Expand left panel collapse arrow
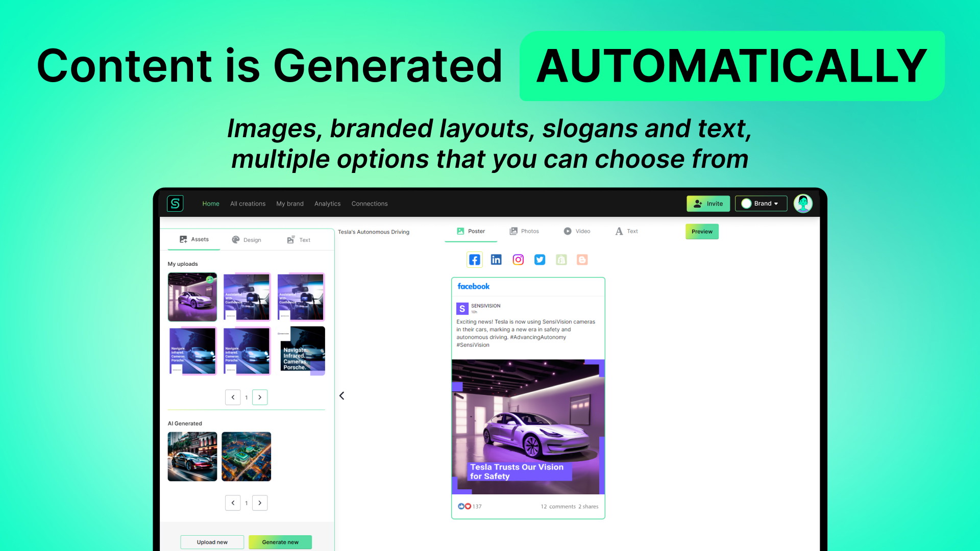The height and width of the screenshot is (551, 980). pyautogui.click(x=342, y=395)
